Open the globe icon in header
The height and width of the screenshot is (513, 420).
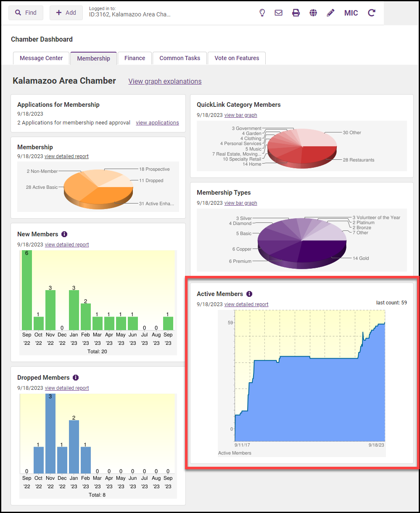pos(313,13)
